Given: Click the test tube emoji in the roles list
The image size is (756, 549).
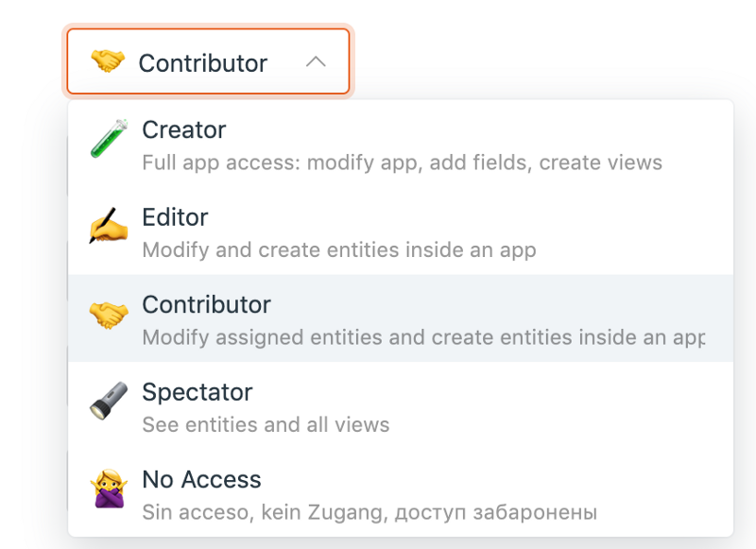Looking at the screenshot, I should 107,140.
